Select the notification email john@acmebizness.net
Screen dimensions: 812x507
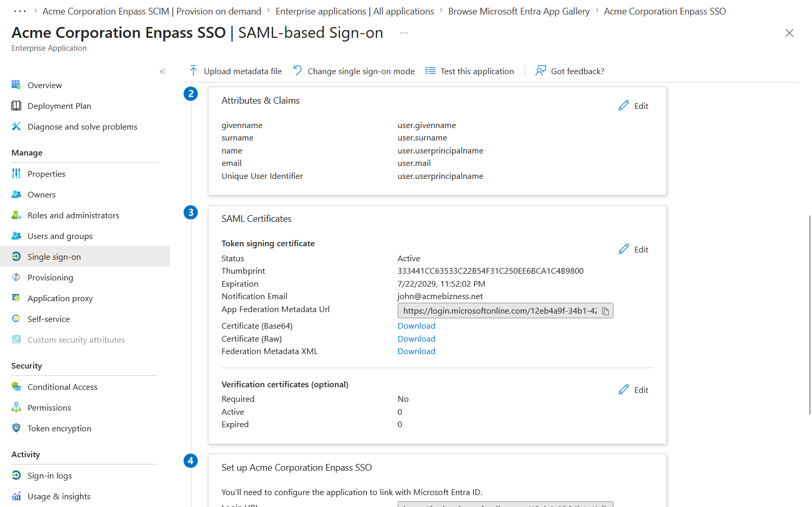pos(440,296)
